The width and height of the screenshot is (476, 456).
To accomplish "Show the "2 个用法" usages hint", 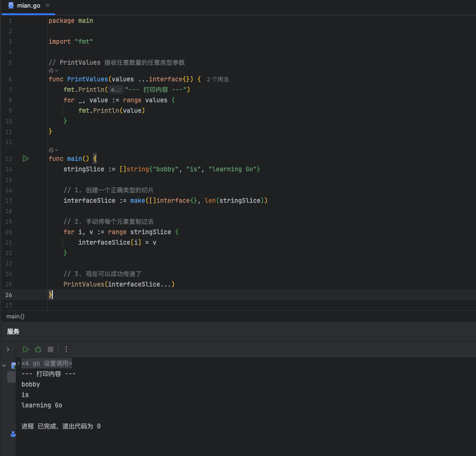I will coord(218,79).
